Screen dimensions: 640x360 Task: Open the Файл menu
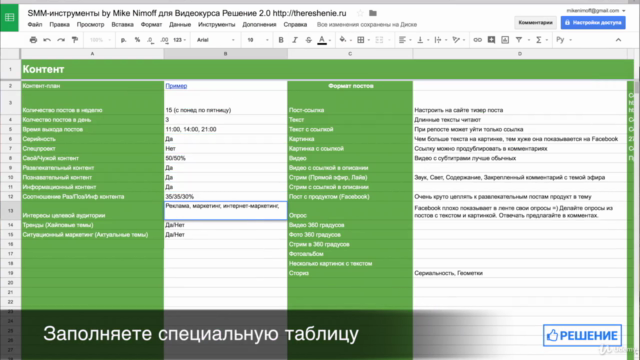tap(35, 24)
